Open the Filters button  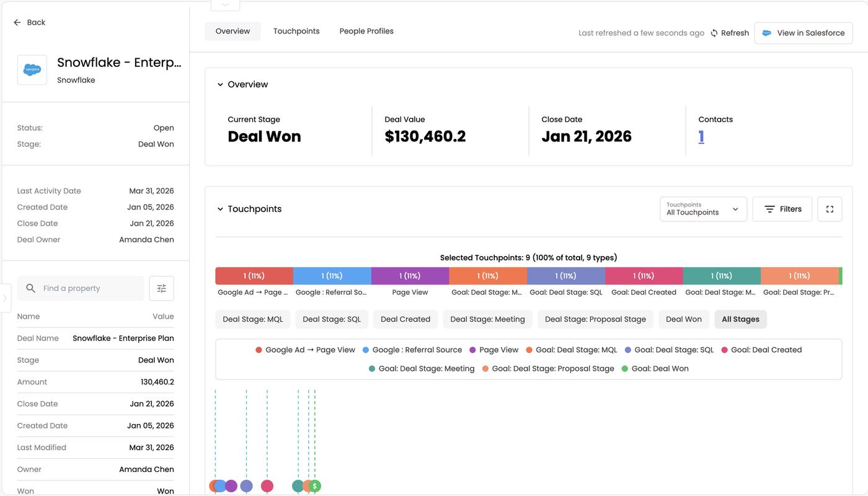tap(782, 209)
